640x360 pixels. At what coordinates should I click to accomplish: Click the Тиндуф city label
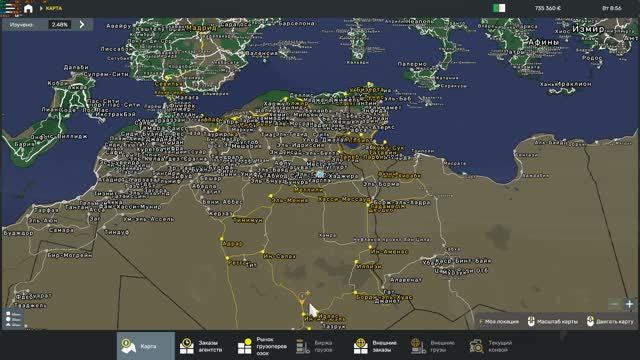[x=117, y=232]
